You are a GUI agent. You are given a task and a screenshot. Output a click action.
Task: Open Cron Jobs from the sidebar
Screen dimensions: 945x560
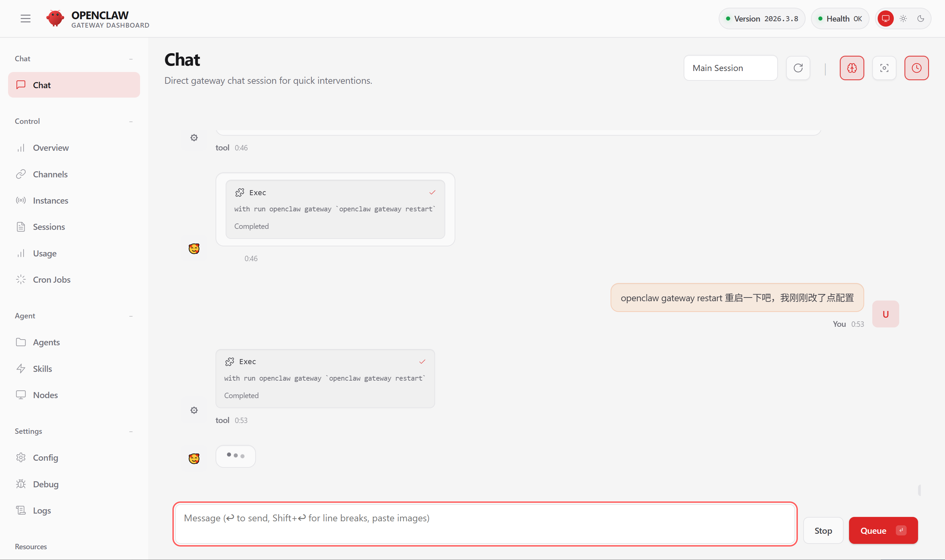coord(51,280)
